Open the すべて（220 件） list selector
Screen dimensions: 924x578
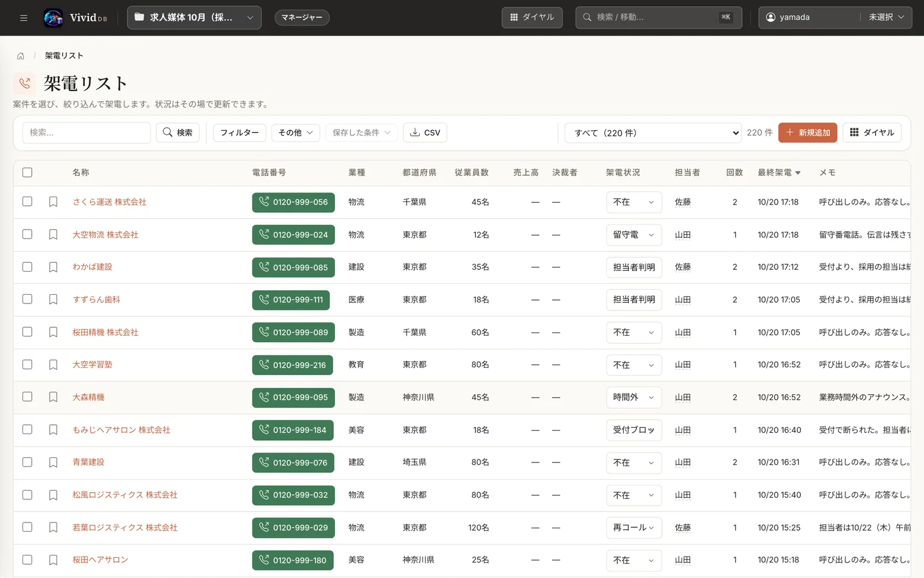coord(653,133)
